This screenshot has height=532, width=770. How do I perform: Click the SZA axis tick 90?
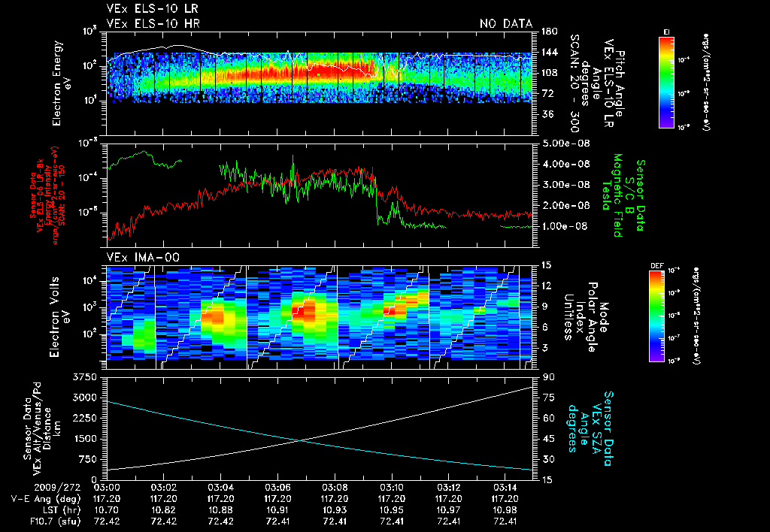(x=548, y=377)
